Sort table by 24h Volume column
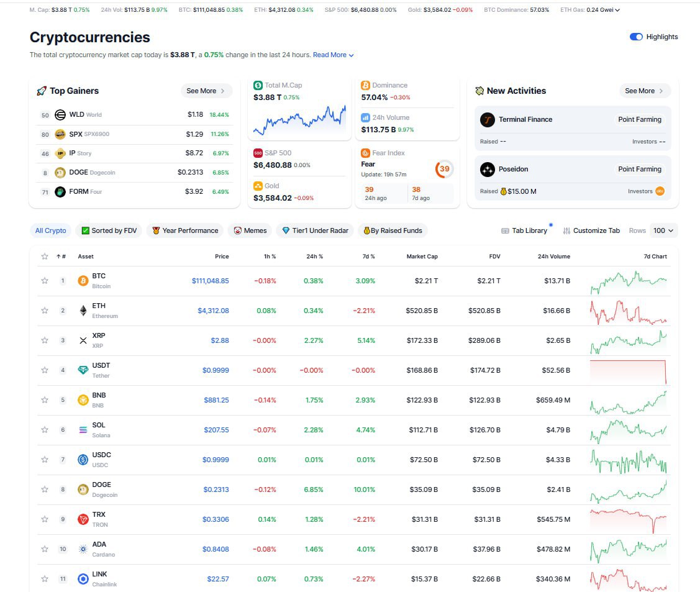Viewport: 700px width, 592px height. [x=553, y=257]
